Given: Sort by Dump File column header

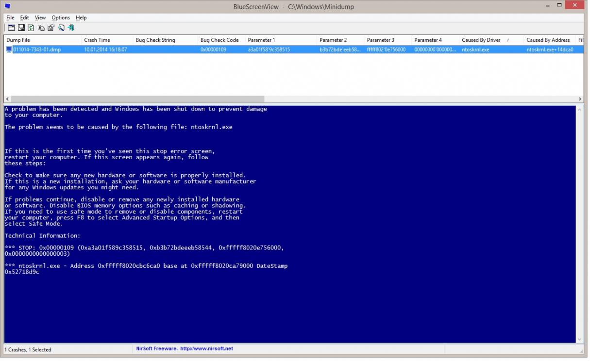Looking at the screenshot, I should click(43, 40).
